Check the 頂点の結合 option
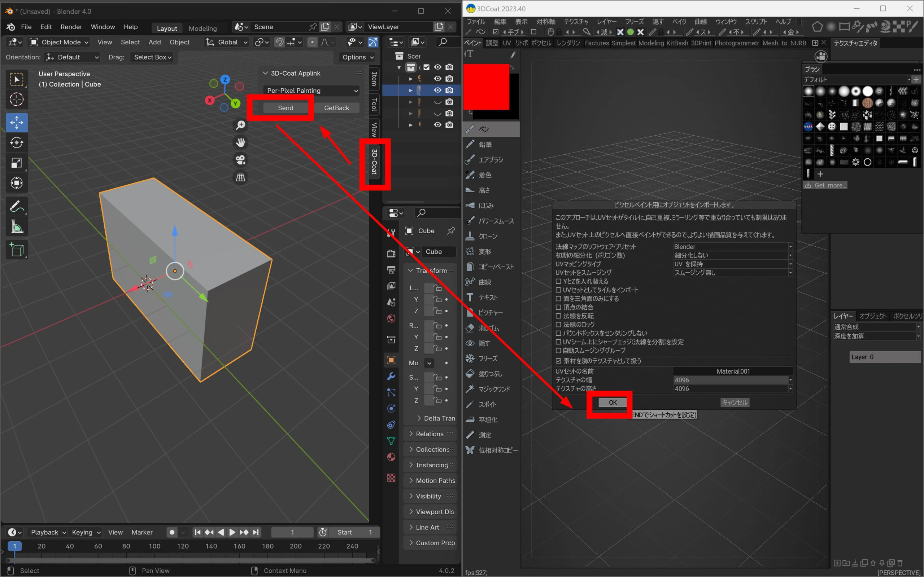 tap(559, 307)
